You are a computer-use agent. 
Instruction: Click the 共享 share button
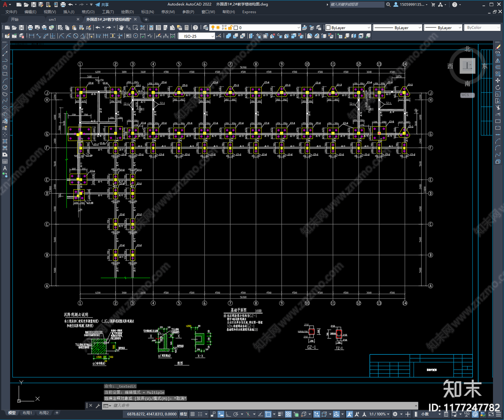tap(102, 4)
